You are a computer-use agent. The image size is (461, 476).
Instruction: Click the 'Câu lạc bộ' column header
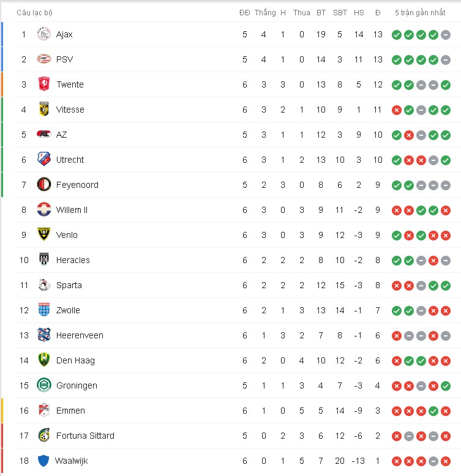(x=35, y=13)
